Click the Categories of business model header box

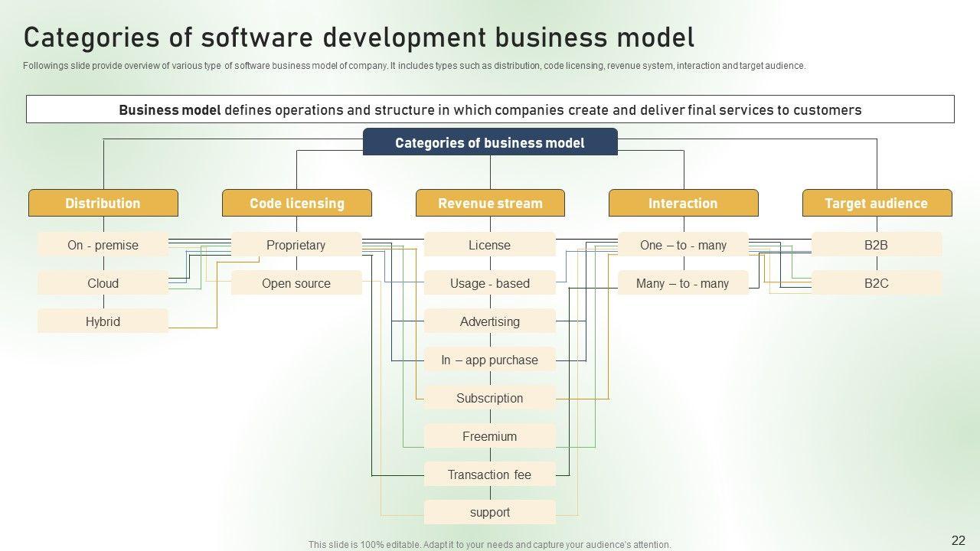pos(490,142)
